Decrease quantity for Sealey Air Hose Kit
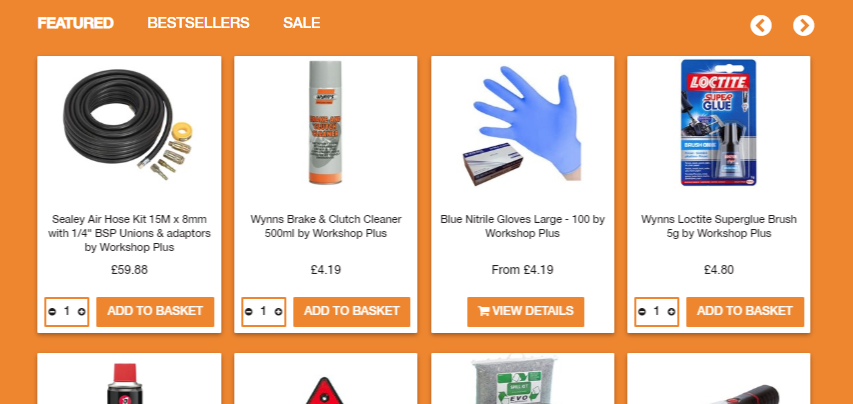Screen dimensions: 853x404 52,312
